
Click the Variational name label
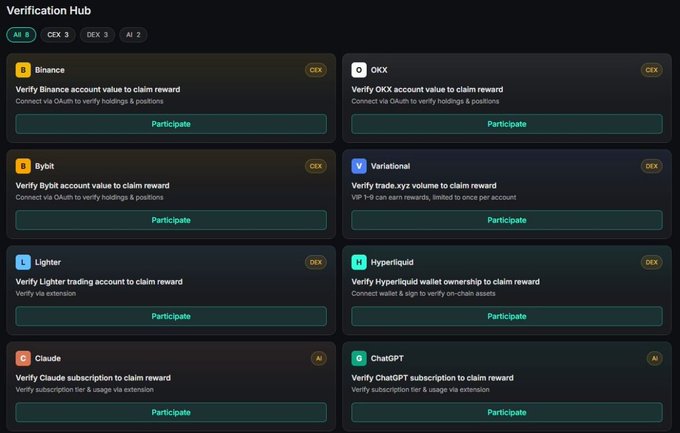click(x=390, y=166)
